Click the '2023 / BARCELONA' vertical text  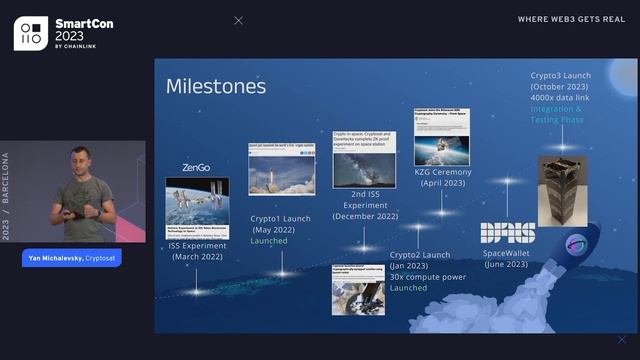[x=5, y=196]
